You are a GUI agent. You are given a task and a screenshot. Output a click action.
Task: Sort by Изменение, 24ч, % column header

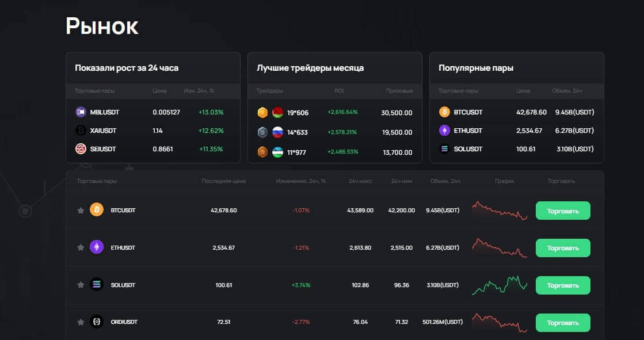(300, 181)
